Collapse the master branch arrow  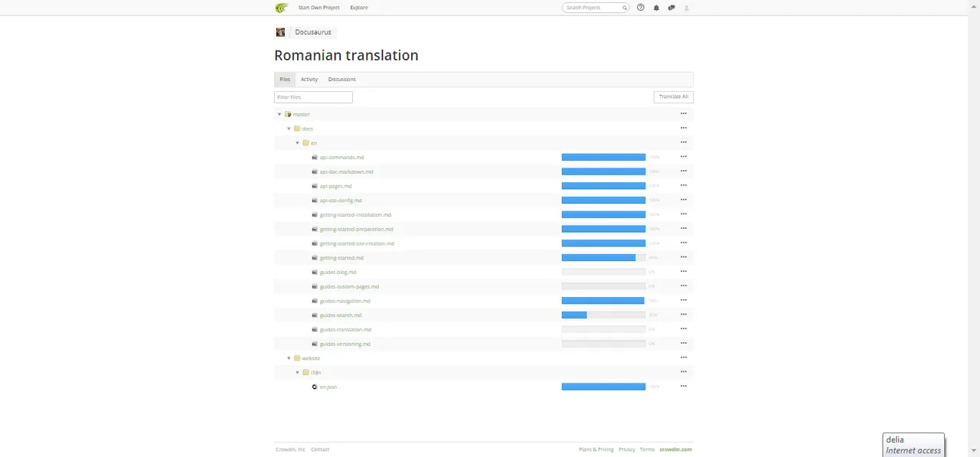pos(279,114)
